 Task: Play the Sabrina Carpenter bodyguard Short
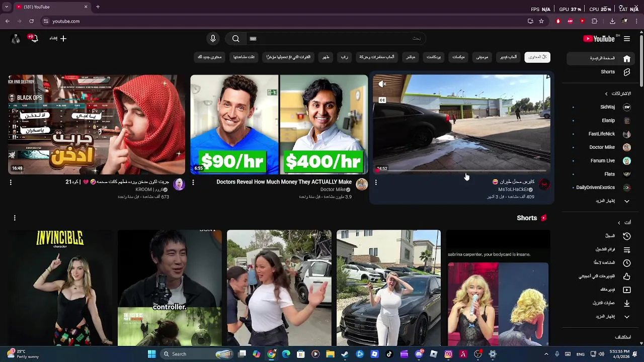click(498, 288)
